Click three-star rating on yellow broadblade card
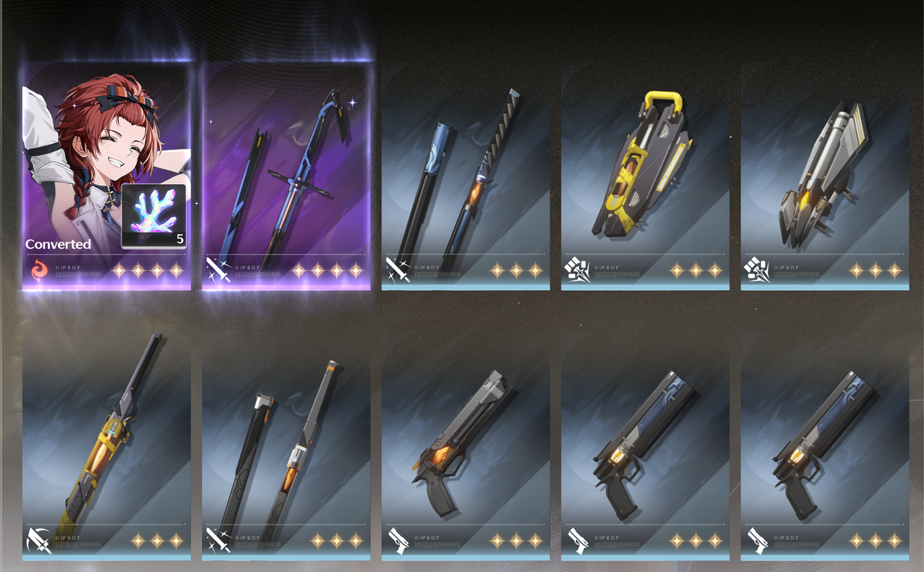The height and width of the screenshot is (572, 924). [x=157, y=541]
